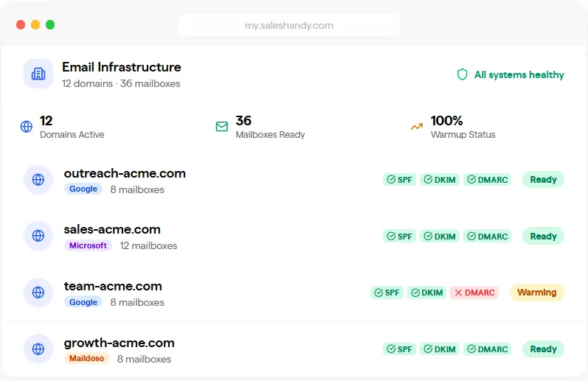Click the DKIM badge on growth-acme.com row
This screenshot has width=588, height=381.
pyautogui.click(x=440, y=349)
